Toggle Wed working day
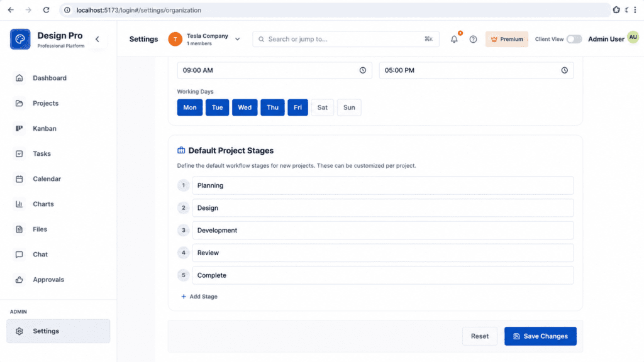The width and height of the screenshot is (644, 362). (x=245, y=107)
